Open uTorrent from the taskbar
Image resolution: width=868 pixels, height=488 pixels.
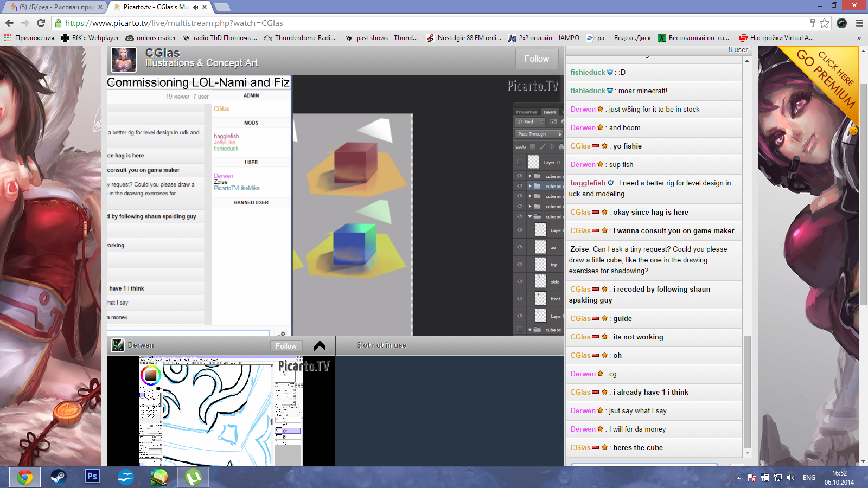[193, 477]
